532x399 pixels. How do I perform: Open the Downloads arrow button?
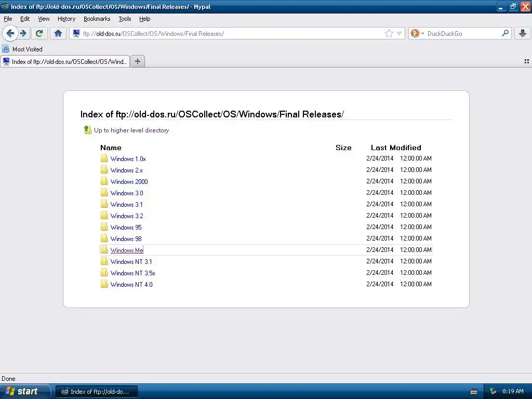coord(523,33)
